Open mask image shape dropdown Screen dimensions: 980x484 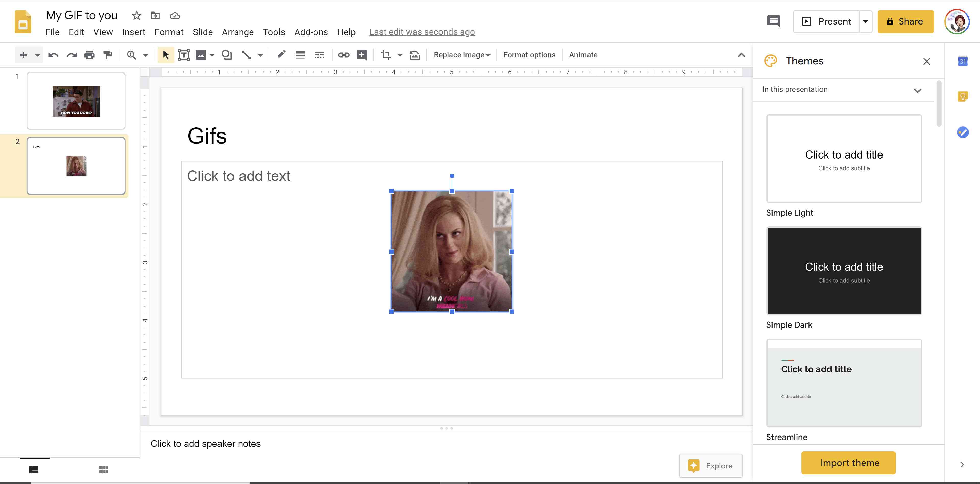pyautogui.click(x=400, y=56)
